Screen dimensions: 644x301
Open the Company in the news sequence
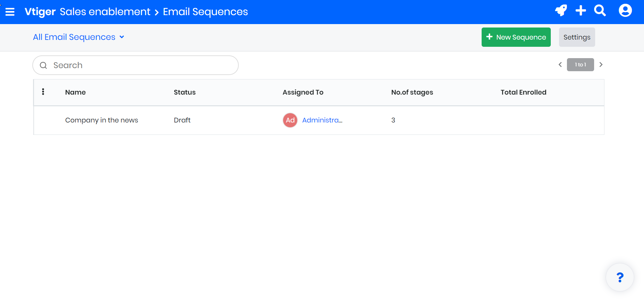pyautogui.click(x=101, y=120)
